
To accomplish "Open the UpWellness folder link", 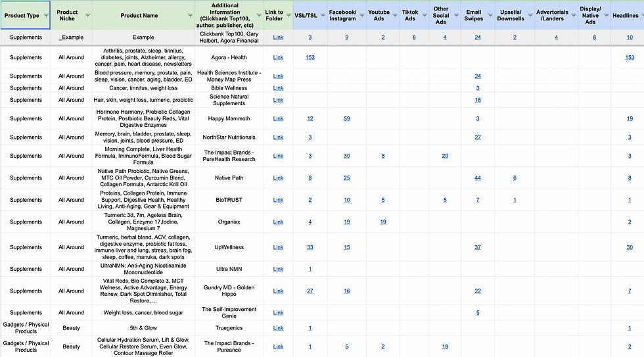I will [278, 247].
